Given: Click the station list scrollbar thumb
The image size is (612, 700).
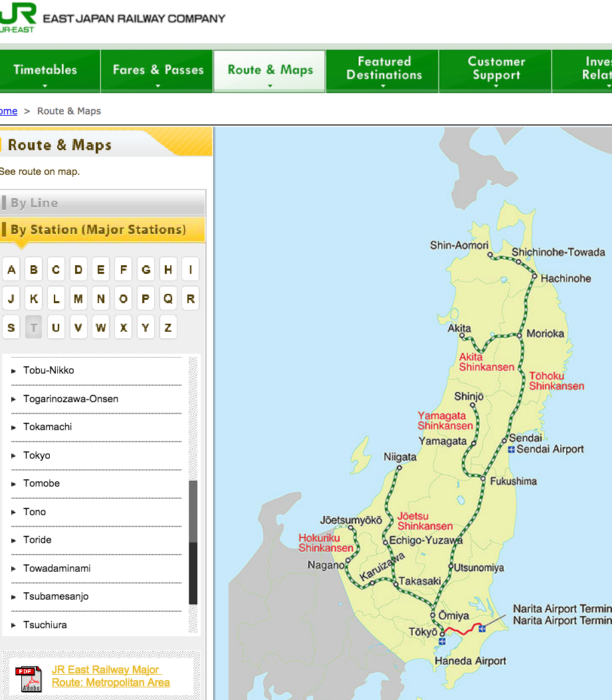Looking at the screenshot, I should point(193,542).
